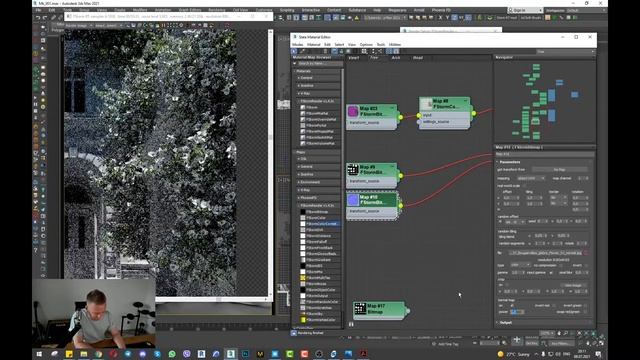Click yellow output socket of Map #8 node
The width and height of the screenshot is (640, 360).
pos(473,113)
